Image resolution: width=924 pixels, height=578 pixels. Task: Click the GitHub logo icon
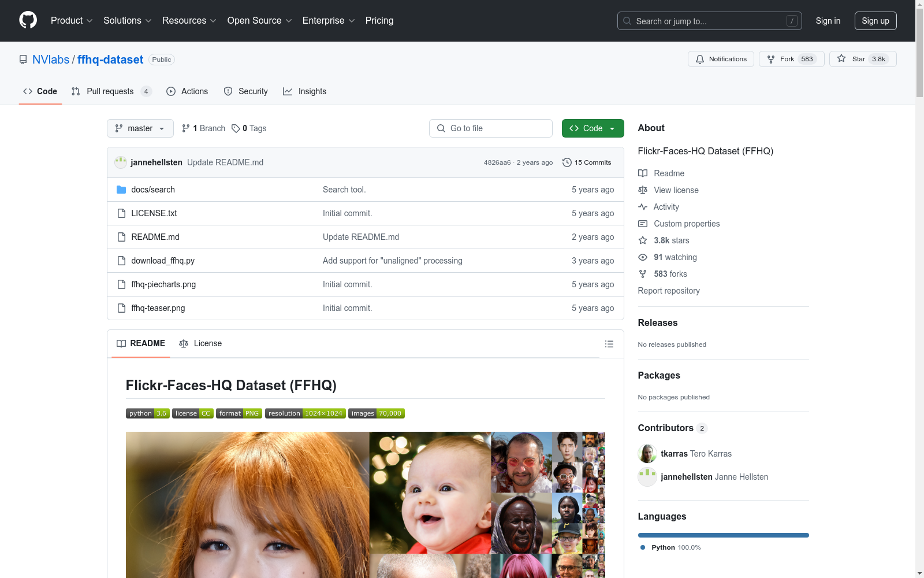(x=28, y=20)
